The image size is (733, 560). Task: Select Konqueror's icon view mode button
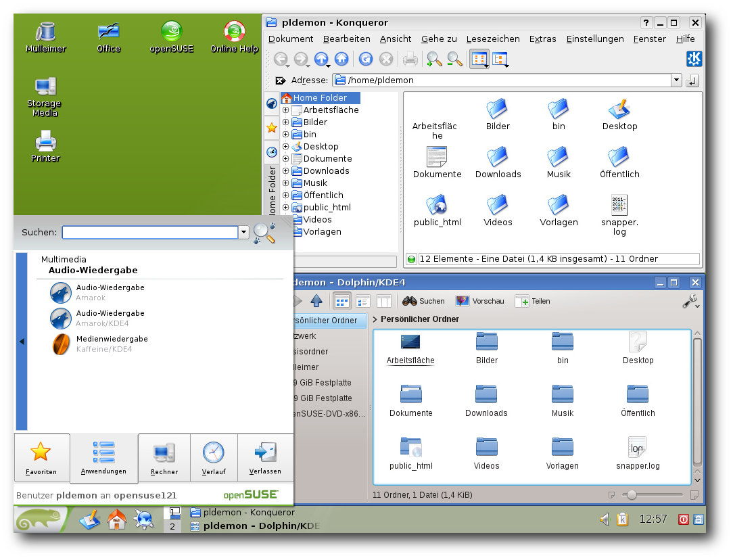(479, 60)
